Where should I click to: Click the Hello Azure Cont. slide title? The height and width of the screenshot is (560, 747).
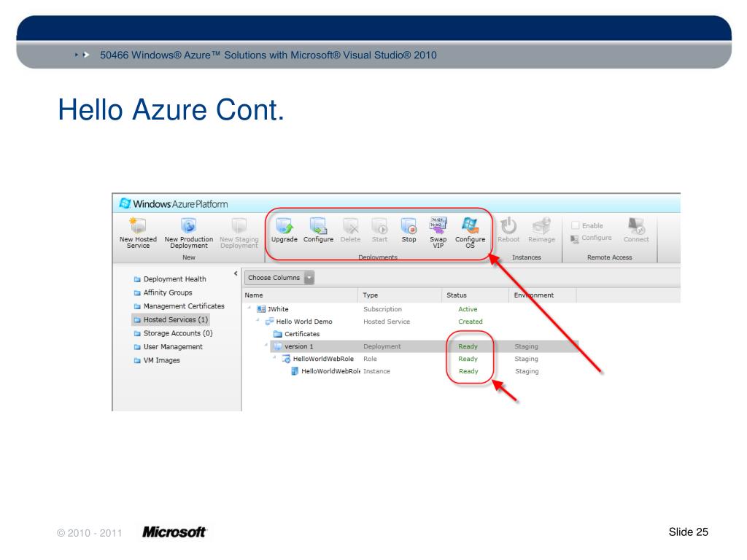(171, 110)
